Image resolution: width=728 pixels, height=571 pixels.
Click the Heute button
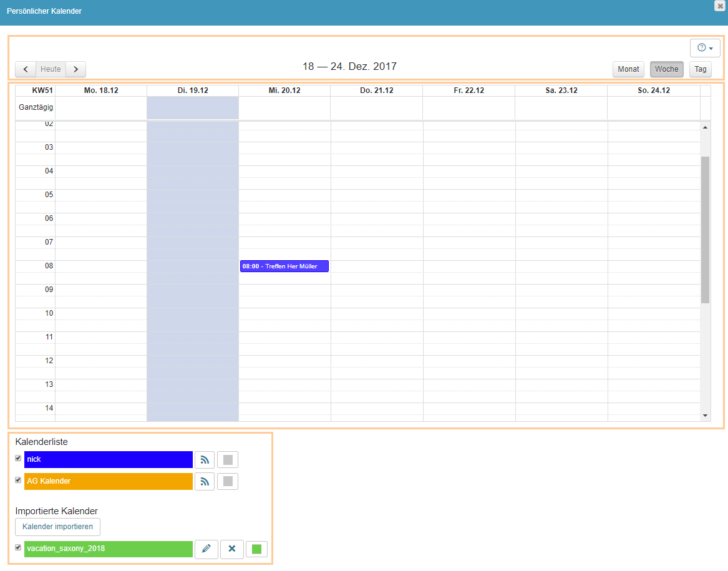coord(51,69)
